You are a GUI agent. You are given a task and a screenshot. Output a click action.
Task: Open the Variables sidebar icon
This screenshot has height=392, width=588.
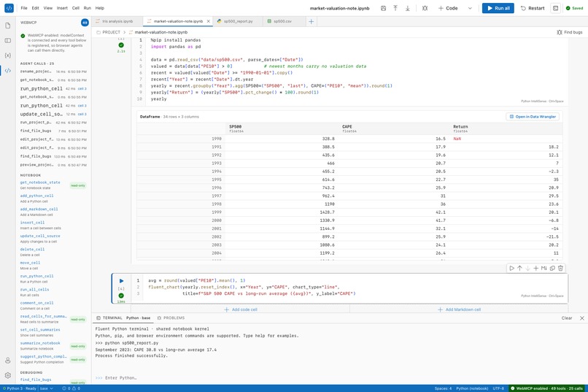8,55
